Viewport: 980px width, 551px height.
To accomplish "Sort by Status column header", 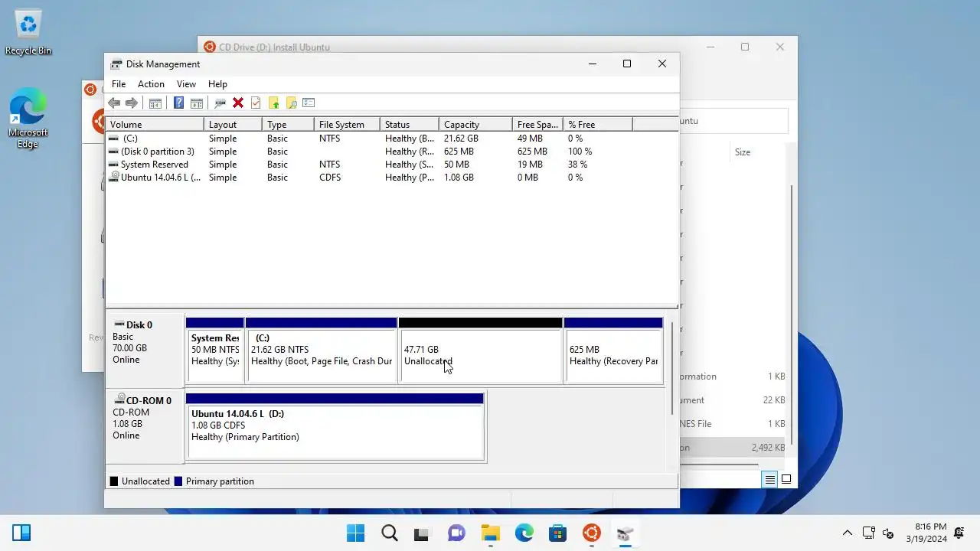I will [x=410, y=124].
